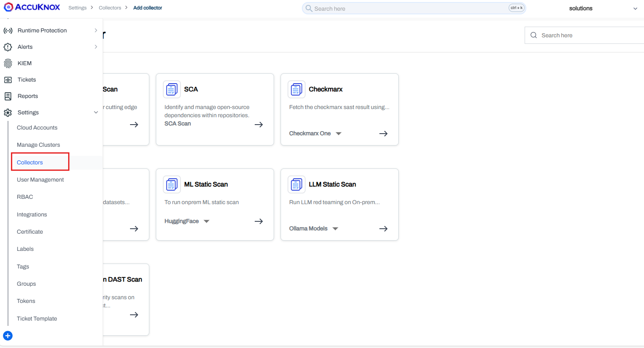Open the HuggingFace dropdown
644x348 pixels.
[x=206, y=221]
